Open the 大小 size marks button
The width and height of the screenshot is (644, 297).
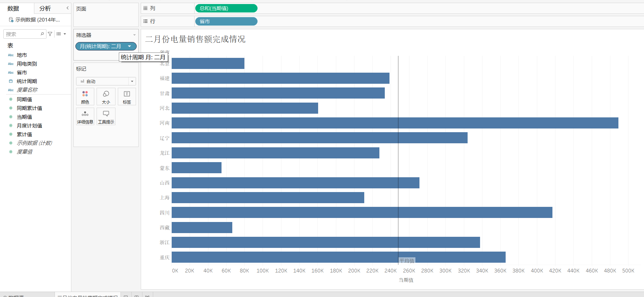106,97
